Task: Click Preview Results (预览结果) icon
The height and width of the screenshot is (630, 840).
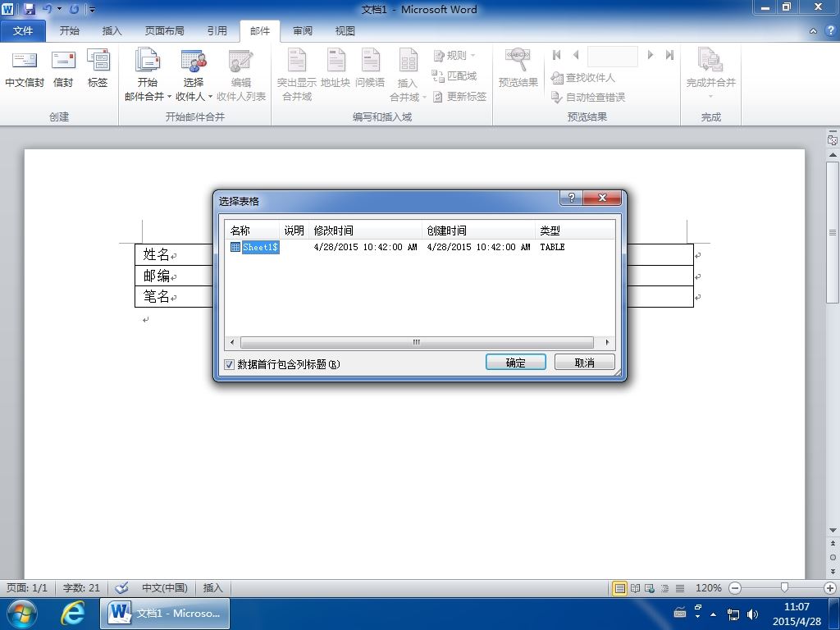Action: (518, 69)
